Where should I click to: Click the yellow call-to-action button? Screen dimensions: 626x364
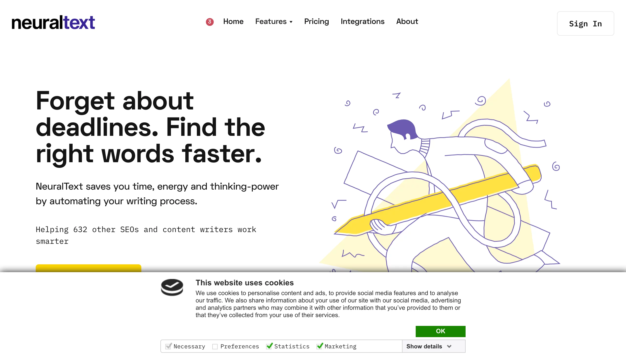[x=89, y=268]
